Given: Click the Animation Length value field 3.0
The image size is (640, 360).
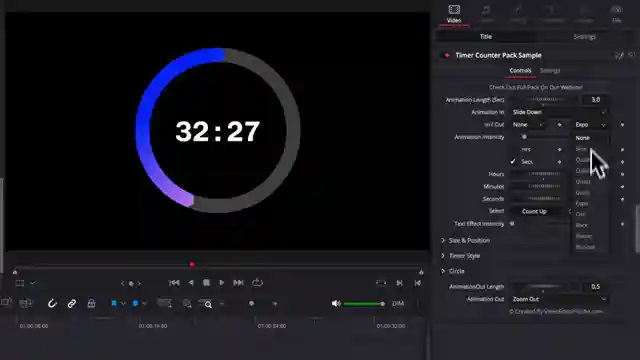Looking at the screenshot, I should [596, 100].
